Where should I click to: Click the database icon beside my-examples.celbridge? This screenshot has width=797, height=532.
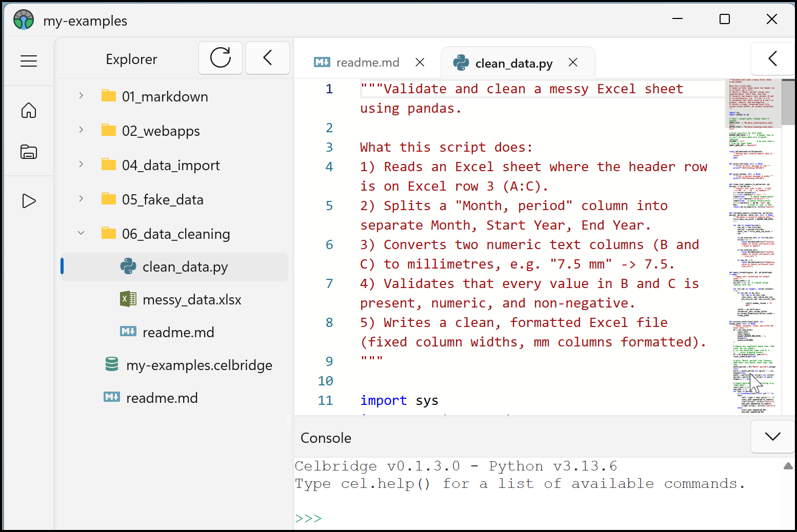(111, 365)
